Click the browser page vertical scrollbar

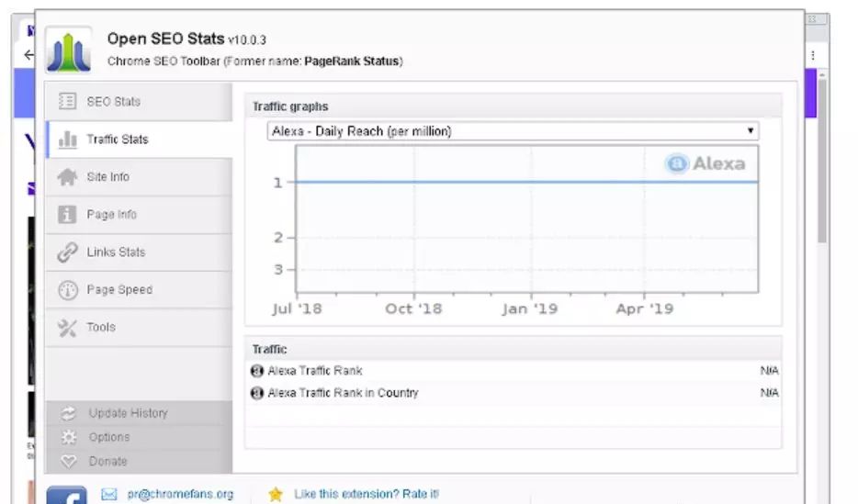pos(822,165)
